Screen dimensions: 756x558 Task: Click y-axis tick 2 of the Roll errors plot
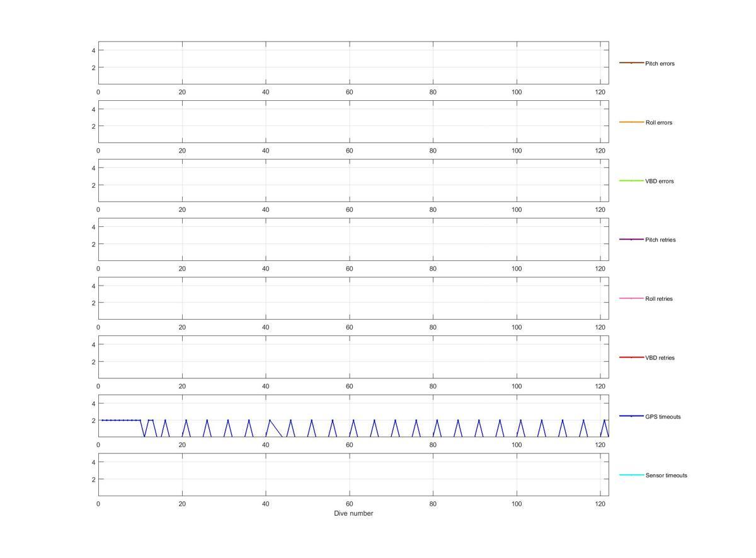tap(93, 126)
